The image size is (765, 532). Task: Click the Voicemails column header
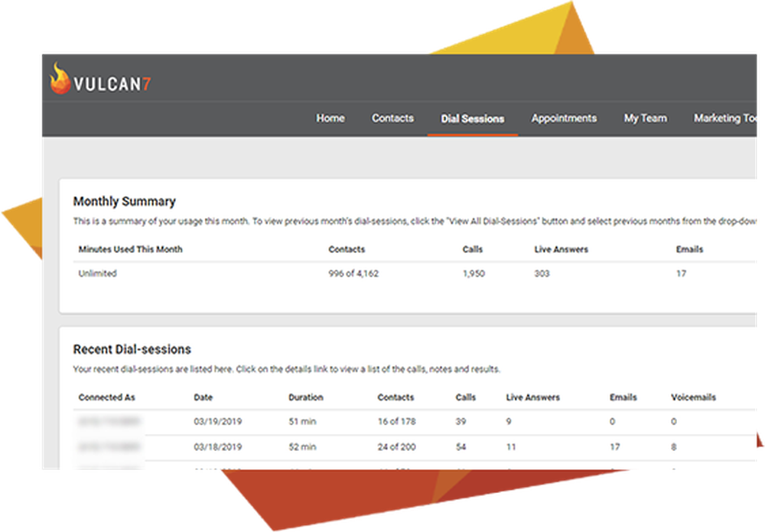click(x=693, y=397)
